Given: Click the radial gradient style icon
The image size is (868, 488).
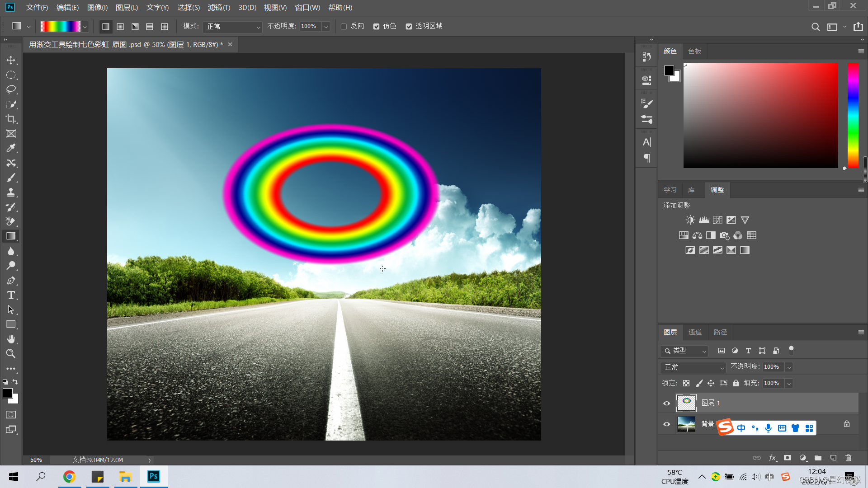Looking at the screenshot, I should click(120, 27).
